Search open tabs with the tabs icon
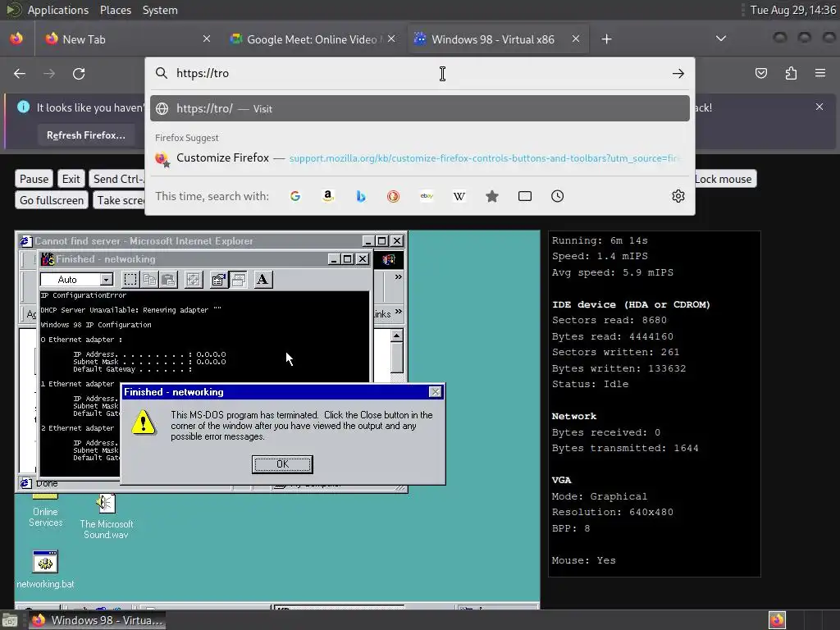840x630 pixels. (x=525, y=196)
